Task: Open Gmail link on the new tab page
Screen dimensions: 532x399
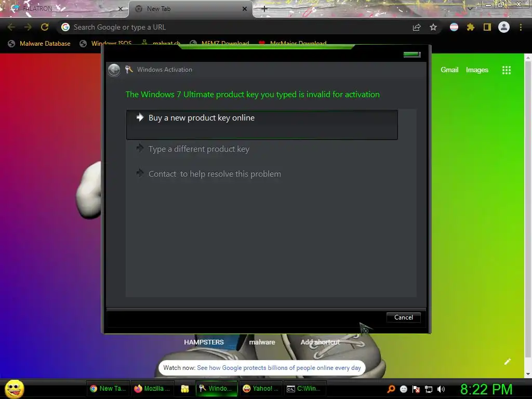Action: click(449, 70)
